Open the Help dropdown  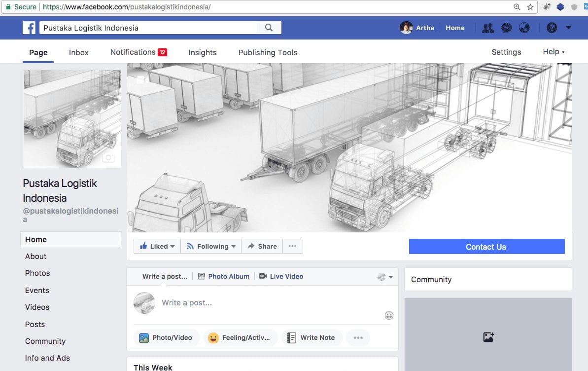tap(553, 52)
